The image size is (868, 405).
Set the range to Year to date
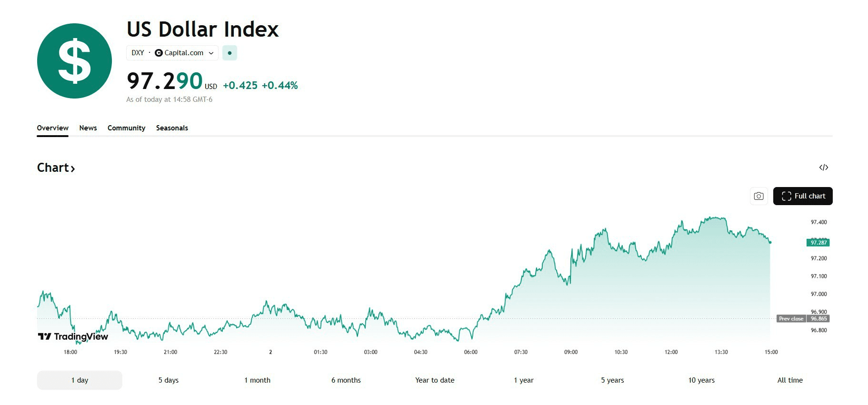click(x=435, y=380)
